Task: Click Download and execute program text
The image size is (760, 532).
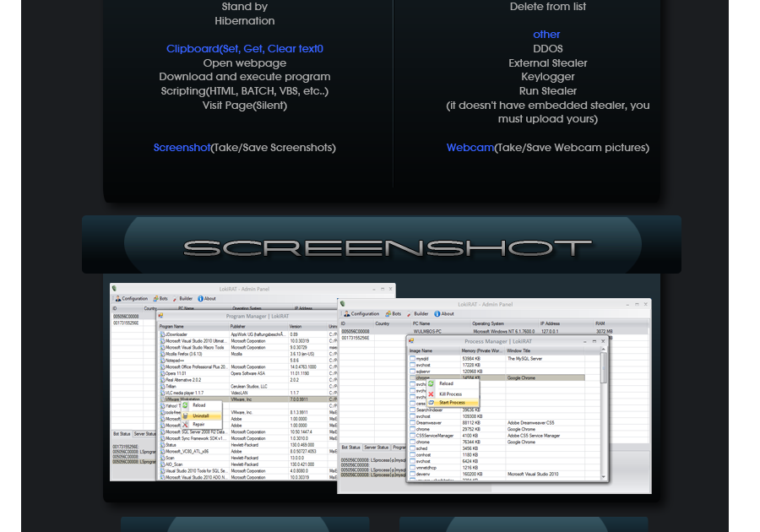Action: click(245, 77)
